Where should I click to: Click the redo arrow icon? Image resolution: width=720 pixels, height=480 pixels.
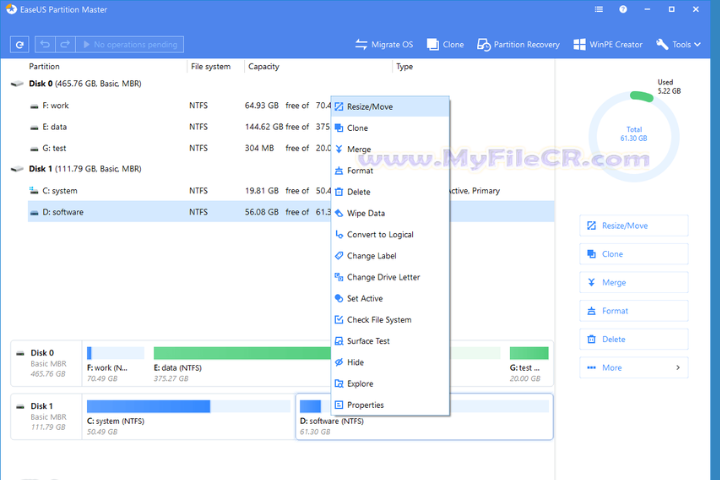tap(65, 45)
